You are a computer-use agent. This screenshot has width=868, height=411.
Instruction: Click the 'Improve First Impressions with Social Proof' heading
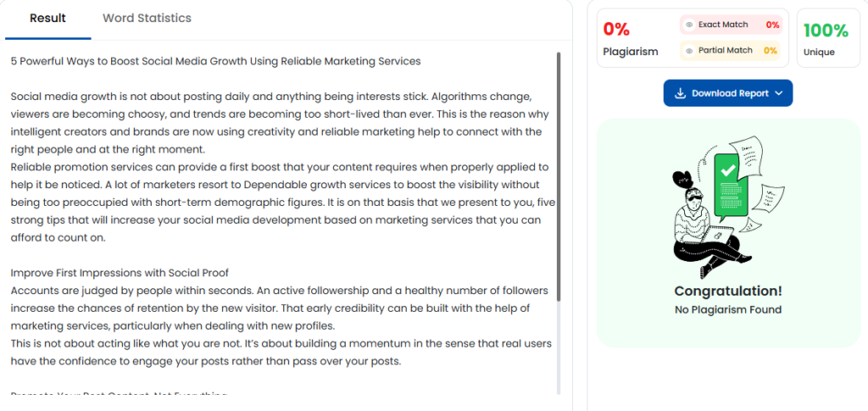[120, 272]
